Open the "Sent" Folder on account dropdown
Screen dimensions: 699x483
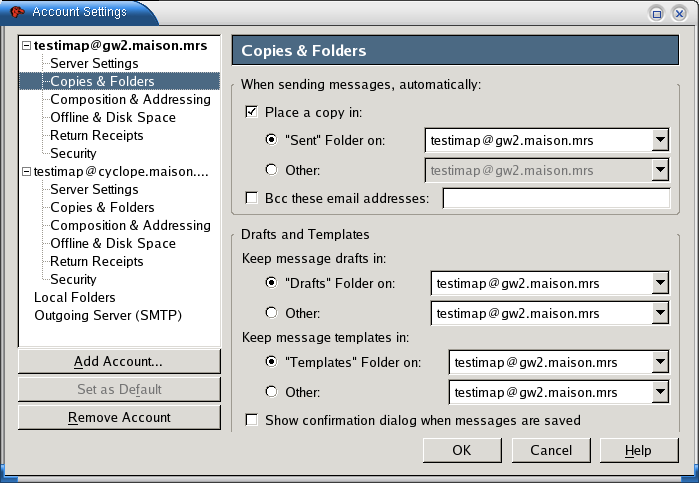(659, 141)
